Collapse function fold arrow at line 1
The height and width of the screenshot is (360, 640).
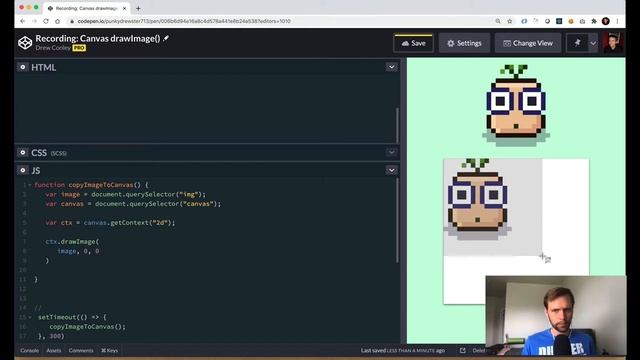(29, 185)
